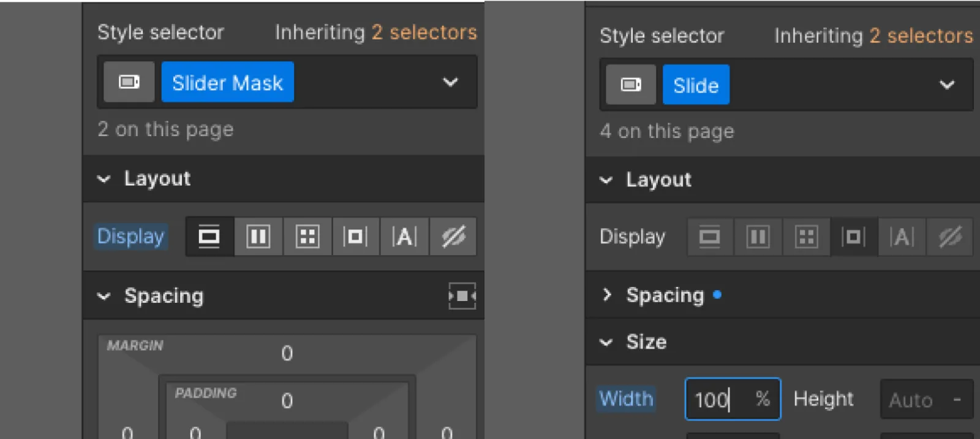Select display flex in Slide panel
This screenshot has height=439, width=980.
coord(758,237)
